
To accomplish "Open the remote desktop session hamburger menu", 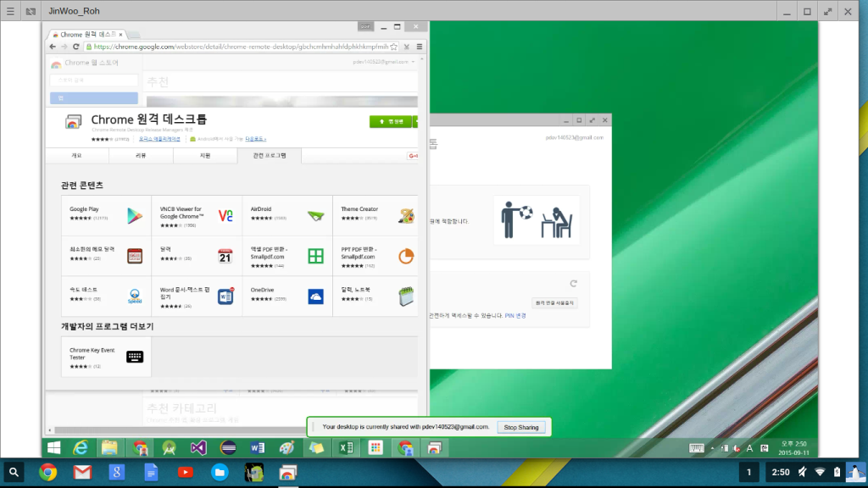I will tap(10, 11).
